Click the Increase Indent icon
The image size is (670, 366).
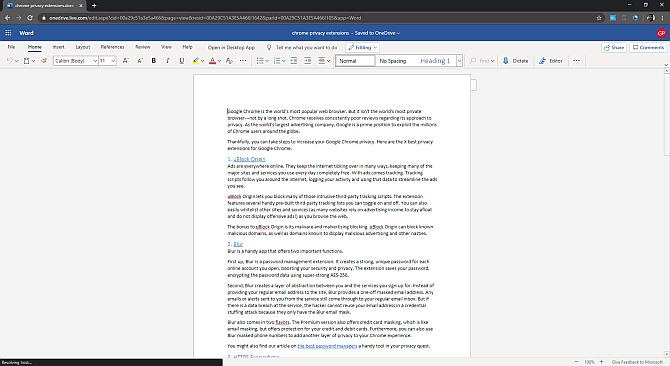click(x=308, y=61)
